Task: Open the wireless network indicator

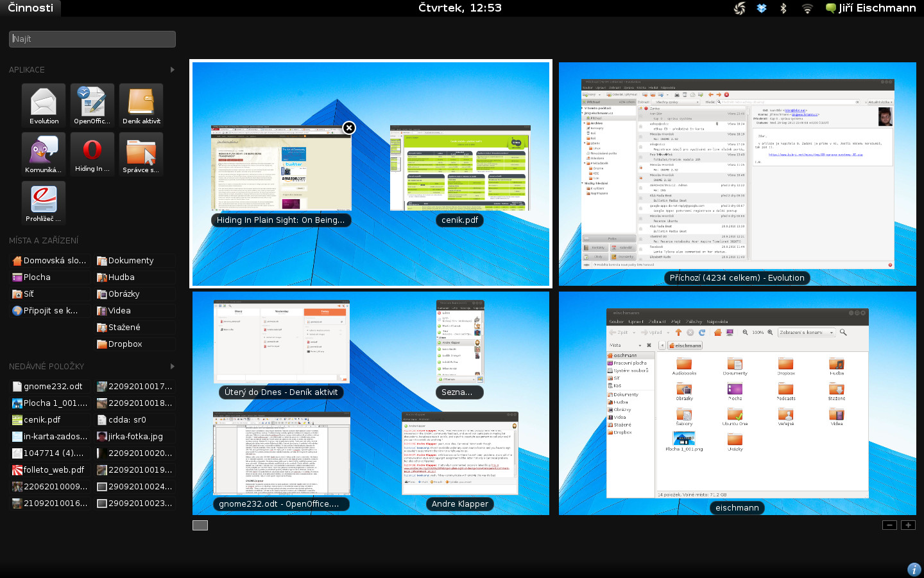Action: (x=807, y=8)
